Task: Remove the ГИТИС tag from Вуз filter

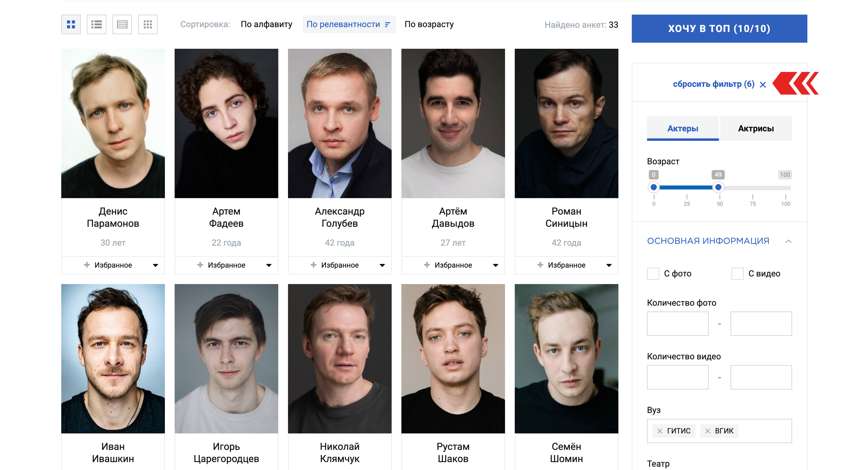Action: pos(660,431)
